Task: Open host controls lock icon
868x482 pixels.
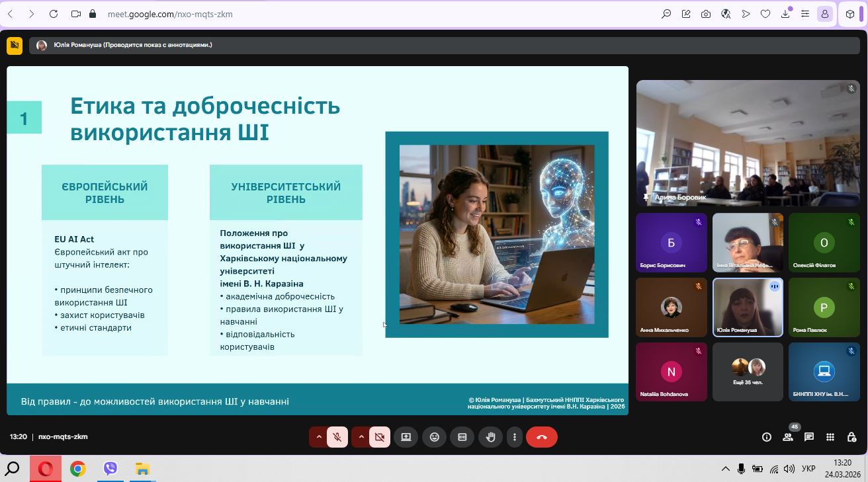Action: pyautogui.click(x=851, y=437)
